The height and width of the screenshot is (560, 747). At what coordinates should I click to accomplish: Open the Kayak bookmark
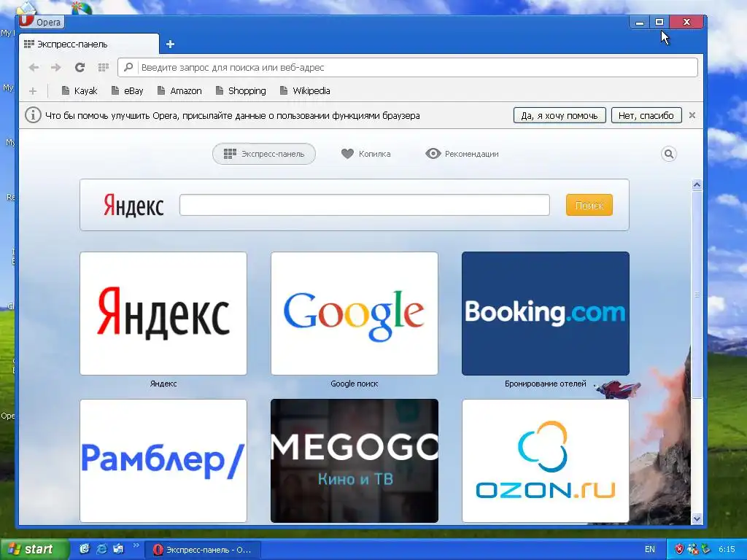point(80,91)
